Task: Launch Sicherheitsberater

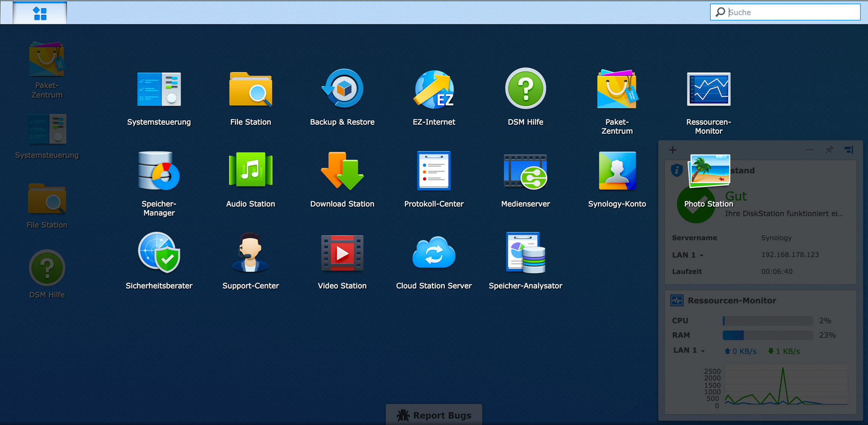Action: [159, 252]
